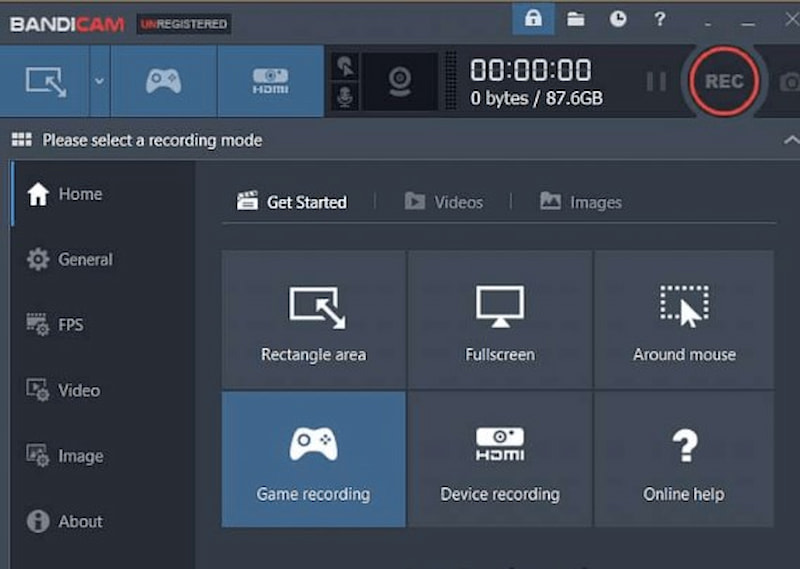The height and width of the screenshot is (569, 800).
Task: Click the pause recording button
Action: pos(656,82)
